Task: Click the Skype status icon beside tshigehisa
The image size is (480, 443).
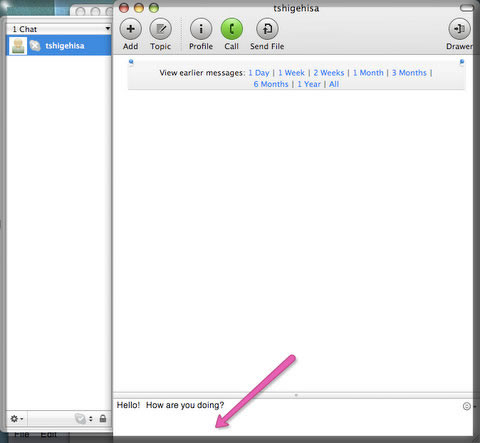Action: coord(35,46)
